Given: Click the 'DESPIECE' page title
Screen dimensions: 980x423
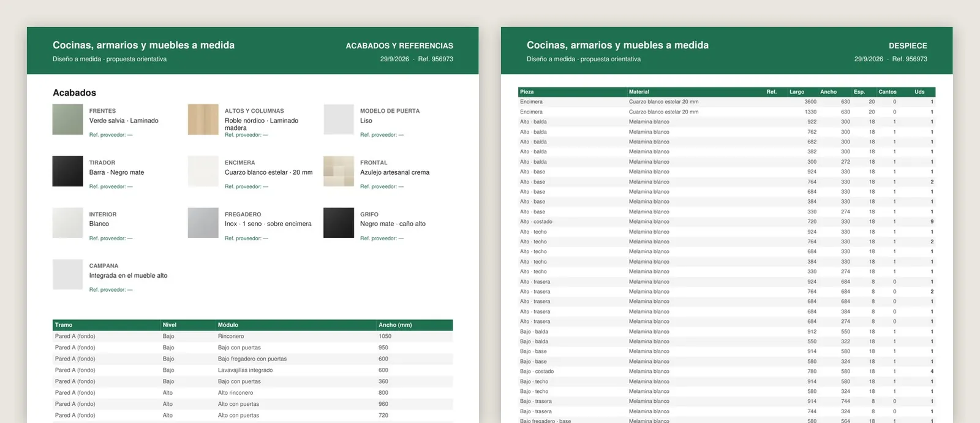Looking at the screenshot, I should pos(908,46).
